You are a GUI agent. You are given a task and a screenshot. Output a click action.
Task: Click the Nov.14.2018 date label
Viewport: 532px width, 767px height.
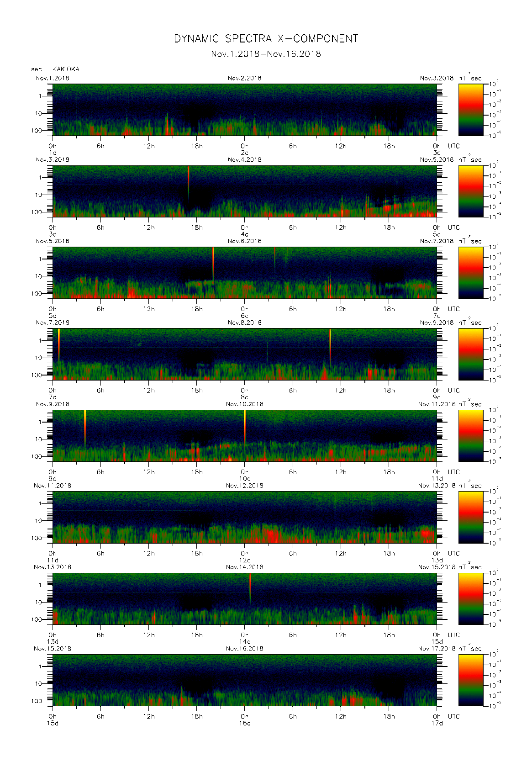[x=245, y=567]
